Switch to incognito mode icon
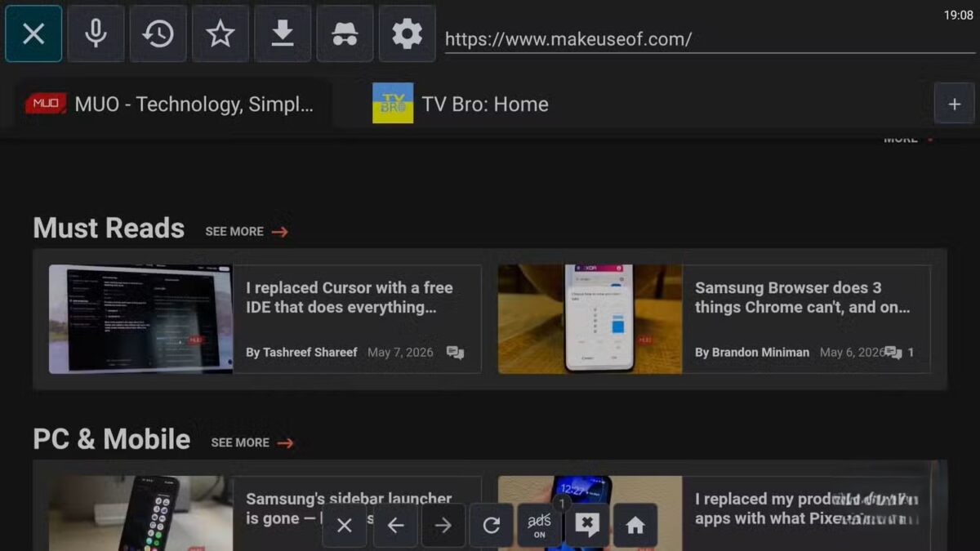Image resolution: width=980 pixels, height=551 pixels. pyautogui.click(x=345, y=33)
